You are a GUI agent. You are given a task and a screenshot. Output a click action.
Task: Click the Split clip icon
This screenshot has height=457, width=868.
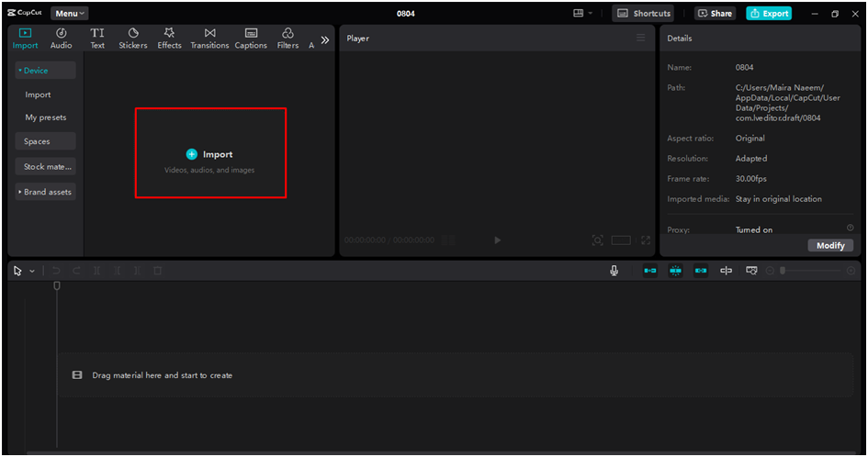click(96, 271)
